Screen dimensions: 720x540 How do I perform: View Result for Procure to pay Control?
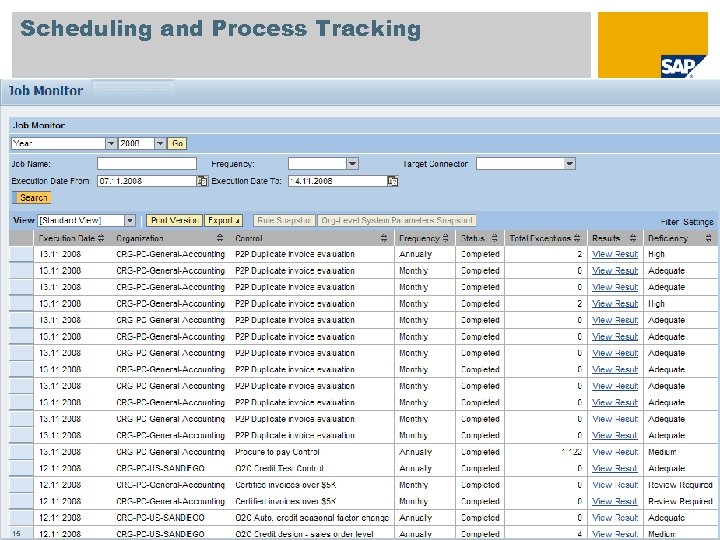(615, 452)
